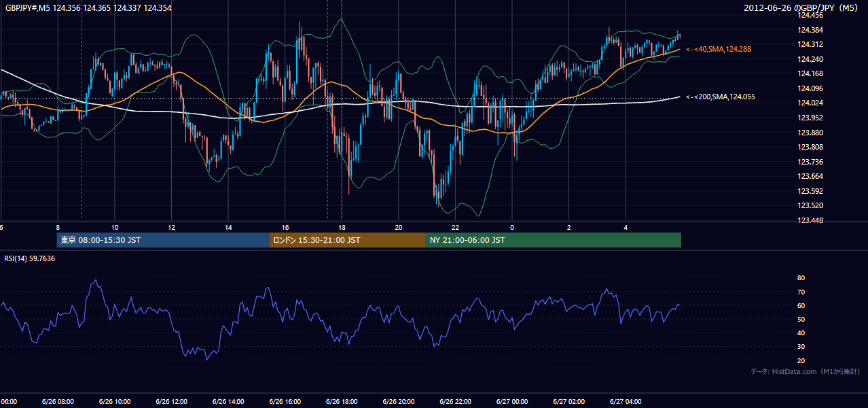Screen dimensions: 868x408
Task: Click the HistData.com data source note
Action: (x=806, y=371)
